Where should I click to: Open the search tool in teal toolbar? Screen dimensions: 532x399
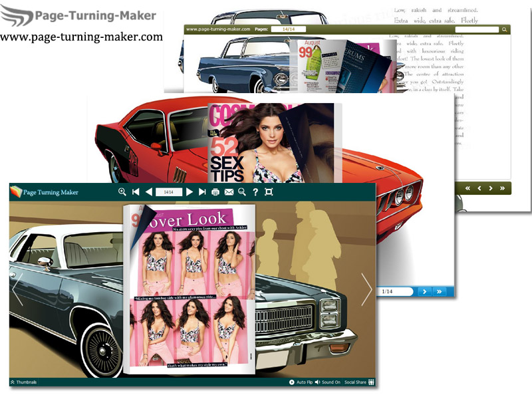[x=242, y=192]
